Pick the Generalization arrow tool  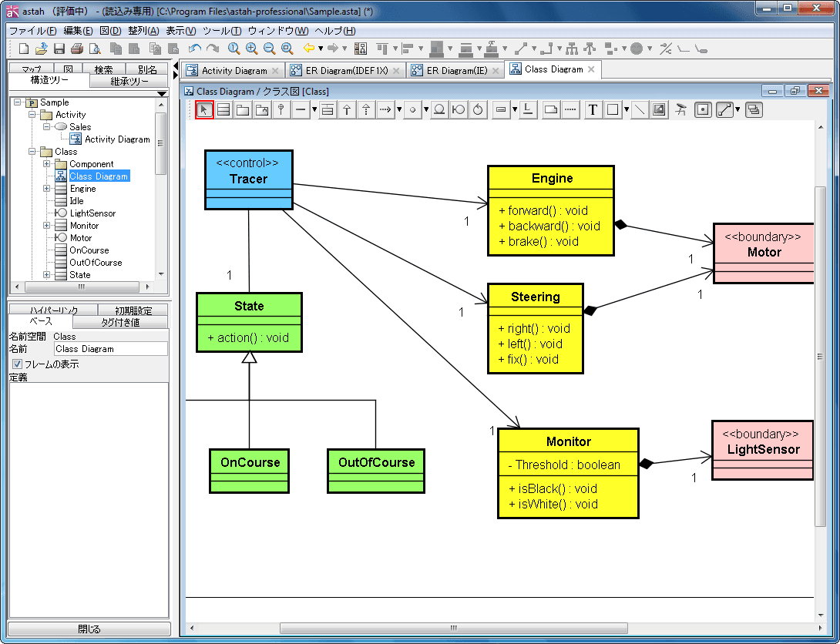[x=347, y=109]
